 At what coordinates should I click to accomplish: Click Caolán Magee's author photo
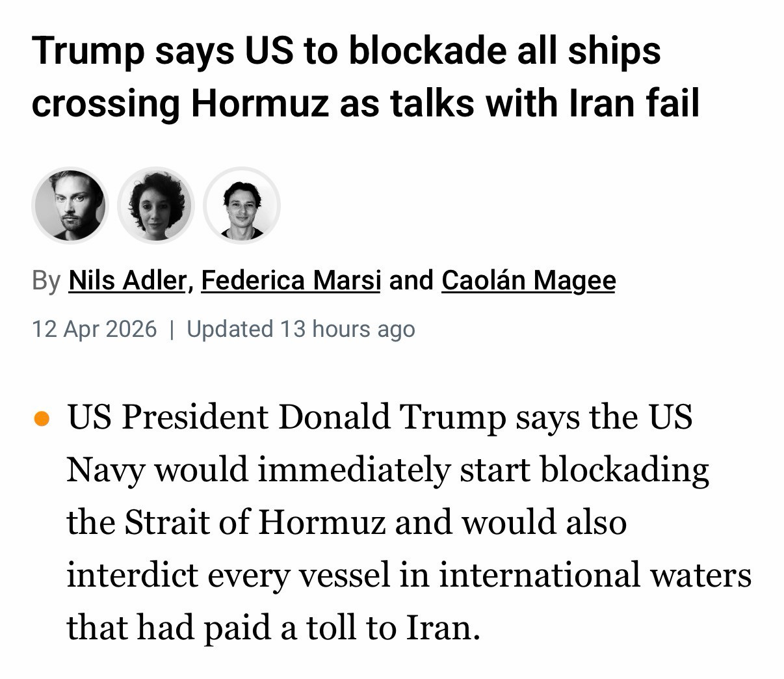242,206
